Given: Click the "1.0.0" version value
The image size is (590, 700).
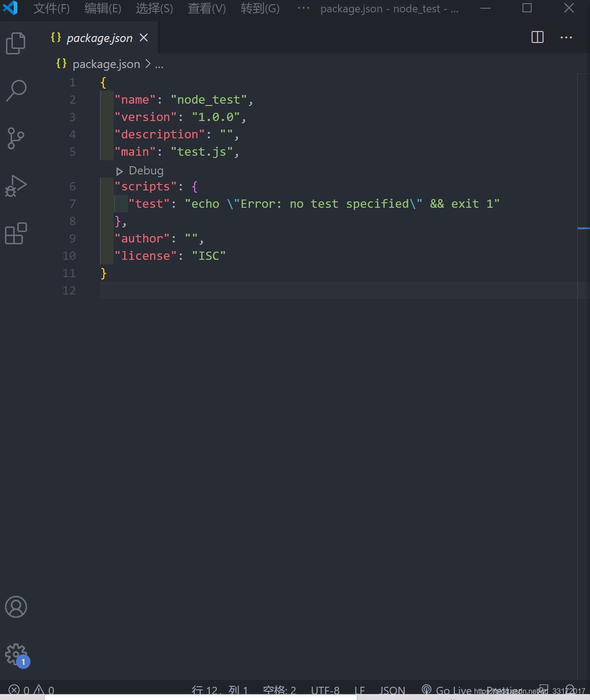Looking at the screenshot, I should [216, 117].
